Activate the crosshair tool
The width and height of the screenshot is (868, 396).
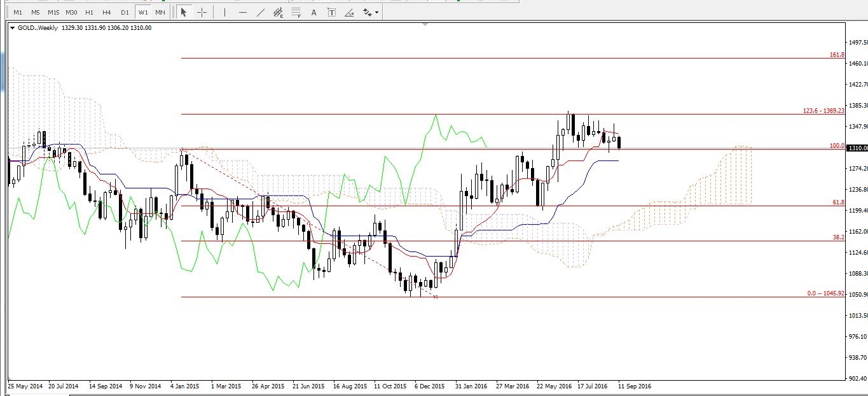coord(202,12)
